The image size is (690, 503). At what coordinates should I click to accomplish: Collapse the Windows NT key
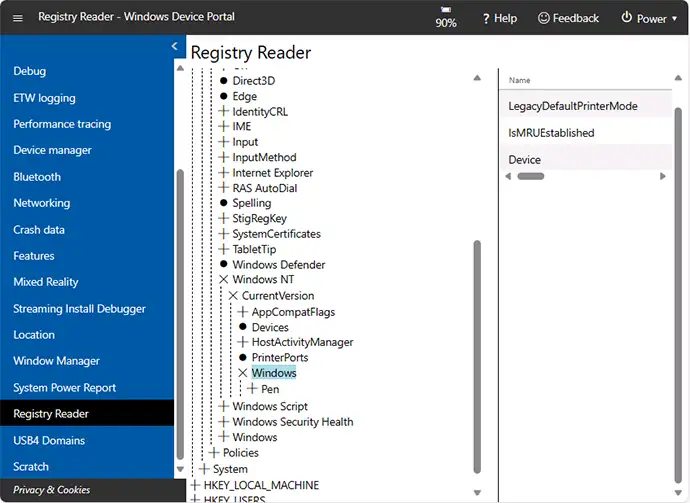[x=224, y=279]
